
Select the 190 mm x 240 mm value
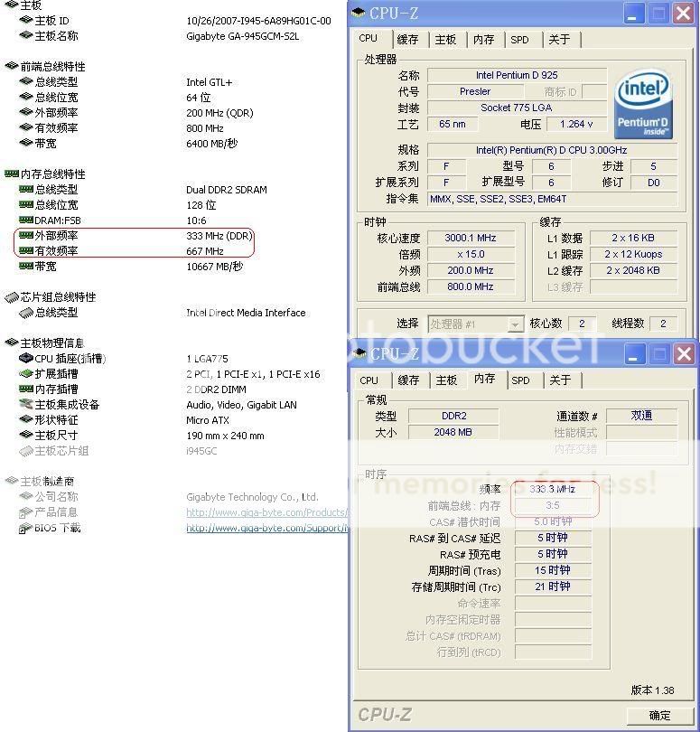225,436
